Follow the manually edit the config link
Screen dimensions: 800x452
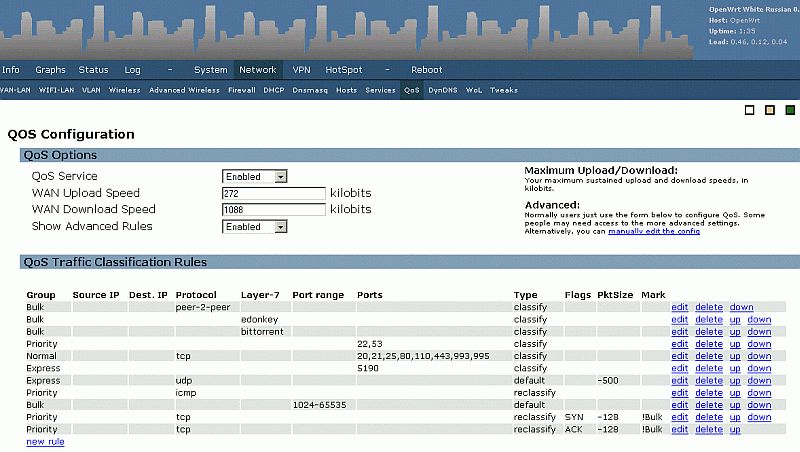coord(654,231)
